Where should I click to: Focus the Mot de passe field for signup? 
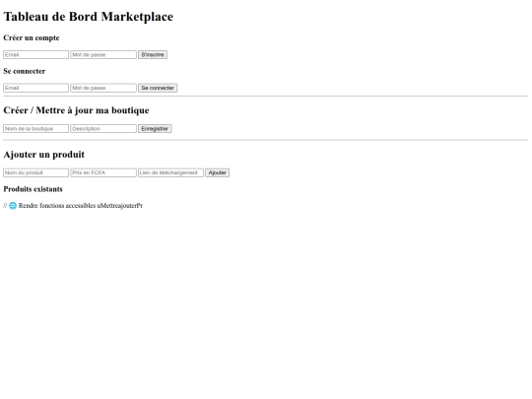tap(103, 54)
